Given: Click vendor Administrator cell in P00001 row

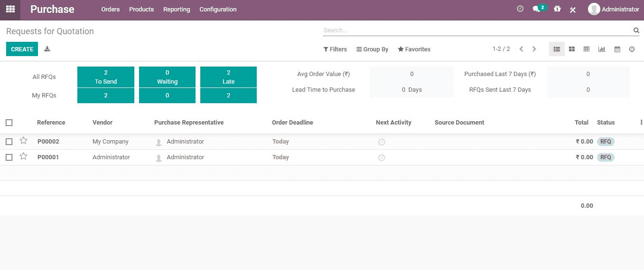Looking at the screenshot, I should (111, 157).
